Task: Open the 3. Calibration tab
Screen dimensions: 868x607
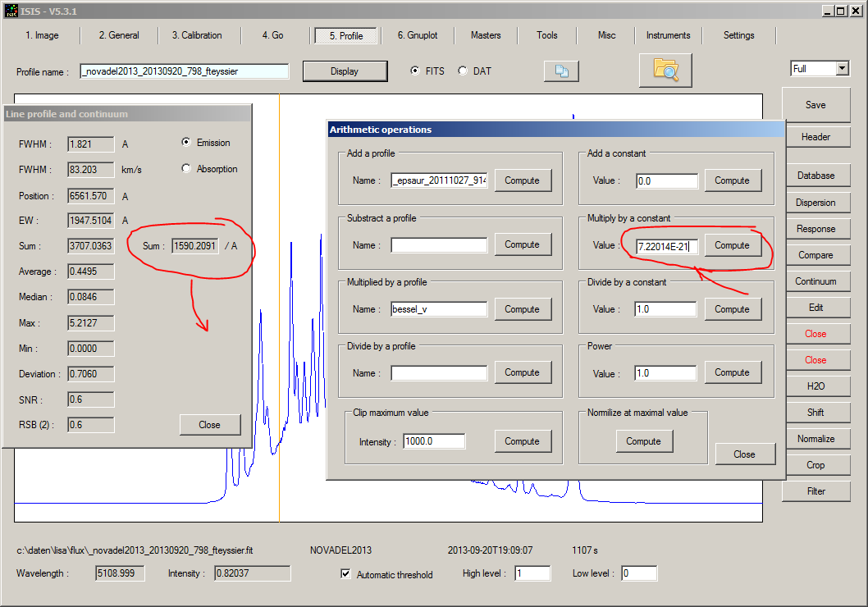Action: (x=197, y=35)
